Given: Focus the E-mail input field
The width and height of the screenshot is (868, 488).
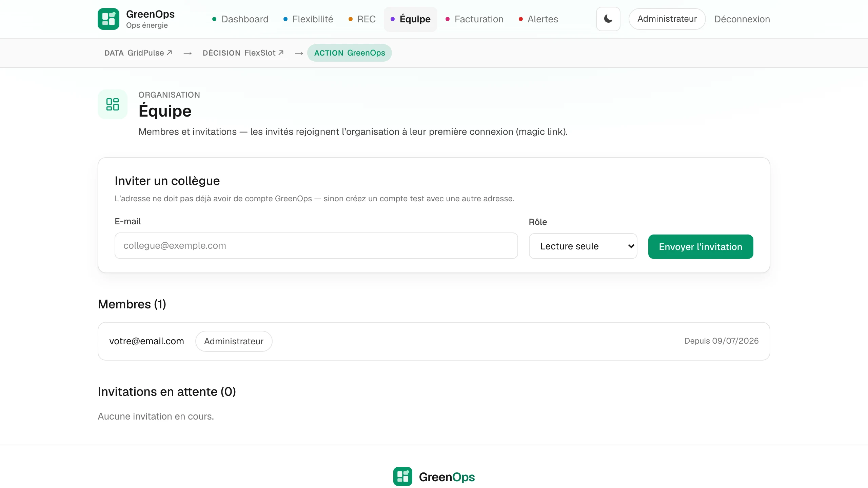Looking at the screenshot, I should point(316,246).
